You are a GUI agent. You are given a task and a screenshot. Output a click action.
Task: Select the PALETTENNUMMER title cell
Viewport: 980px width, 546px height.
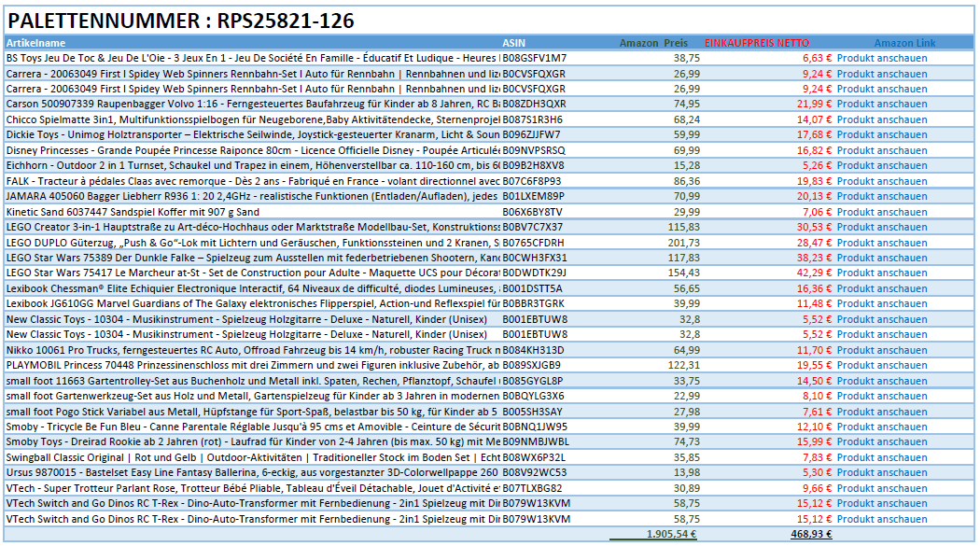click(181, 21)
